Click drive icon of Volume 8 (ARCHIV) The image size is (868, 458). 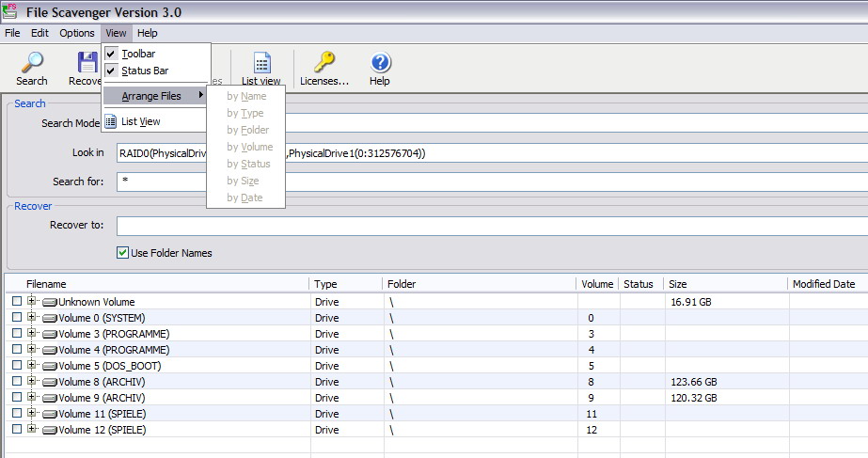click(50, 383)
